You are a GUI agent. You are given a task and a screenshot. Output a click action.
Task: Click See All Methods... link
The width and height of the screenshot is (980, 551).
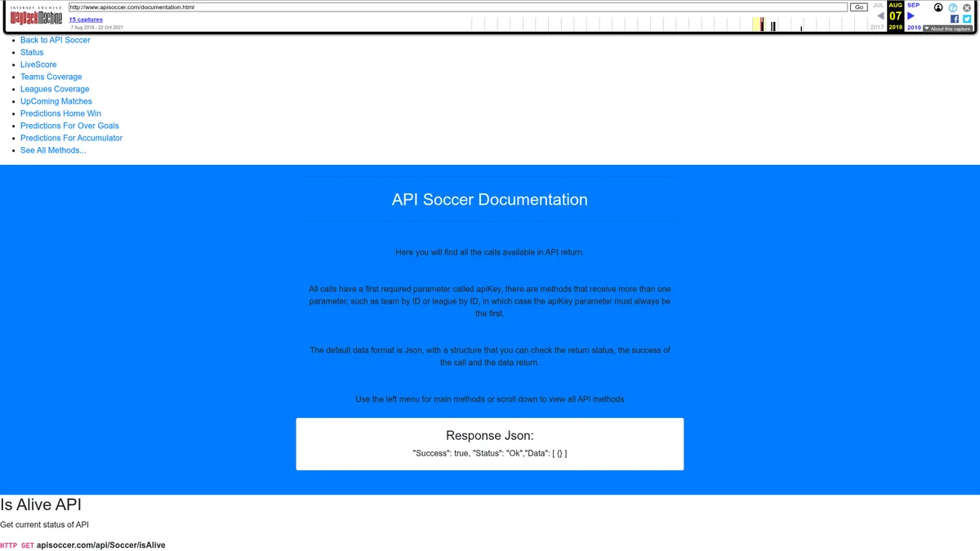(x=53, y=150)
